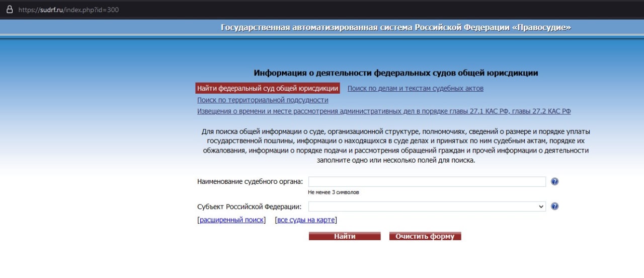Select the Найти федеральный суд общей юрисдикции tab
The image size is (644, 278).
point(268,88)
